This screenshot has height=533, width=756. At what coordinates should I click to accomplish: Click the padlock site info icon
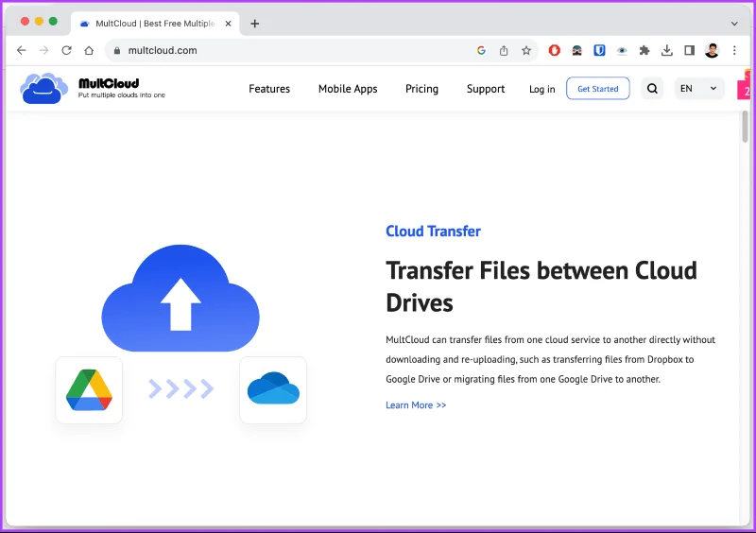coord(116,50)
